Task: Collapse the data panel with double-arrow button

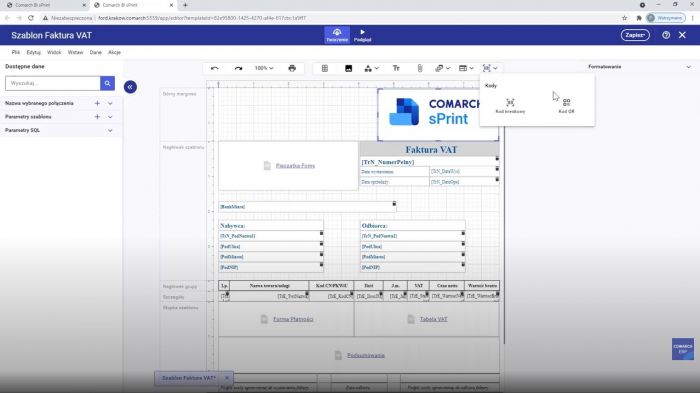Action: (130, 87)
